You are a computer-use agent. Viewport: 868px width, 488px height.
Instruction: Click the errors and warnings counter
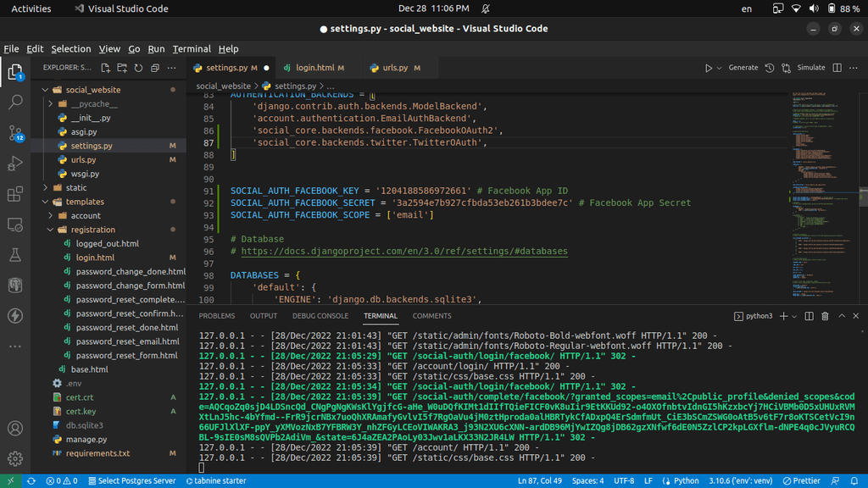(x=61, y=481)
